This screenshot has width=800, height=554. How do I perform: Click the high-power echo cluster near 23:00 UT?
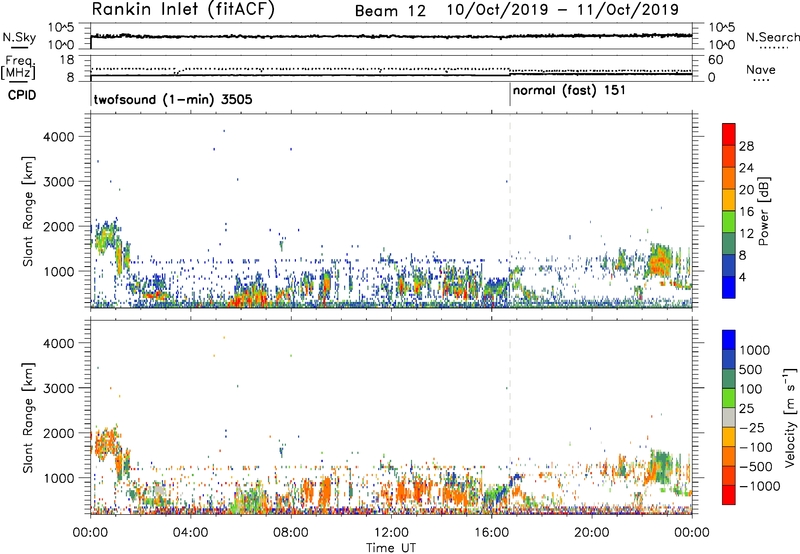pyautogui.click(x=661, y=262)
